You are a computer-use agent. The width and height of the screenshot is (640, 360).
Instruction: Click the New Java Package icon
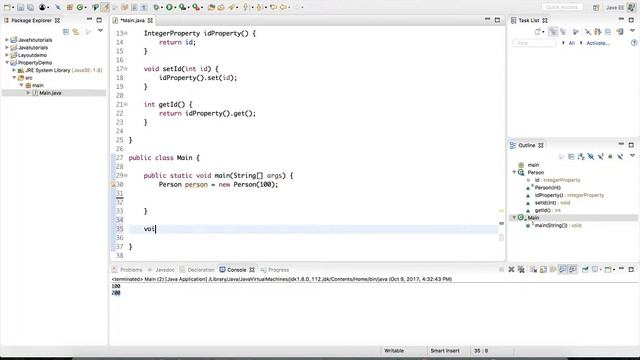(70, 7)
